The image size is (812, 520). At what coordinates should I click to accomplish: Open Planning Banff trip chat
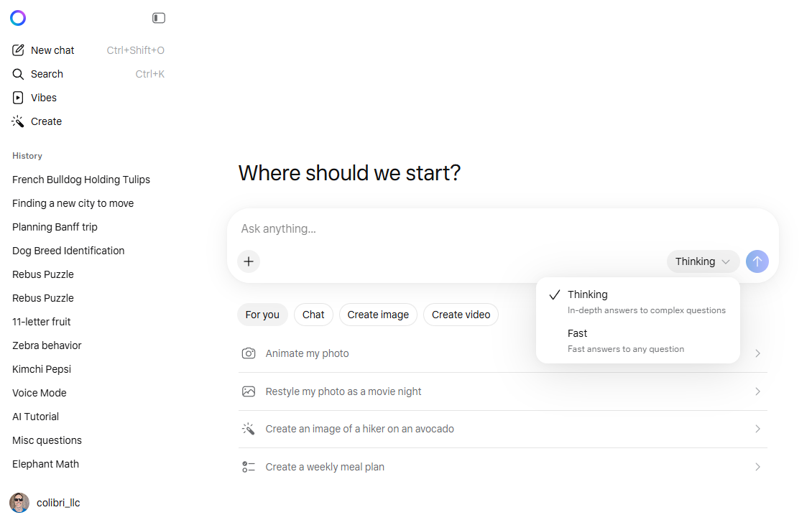coord(55,227)
